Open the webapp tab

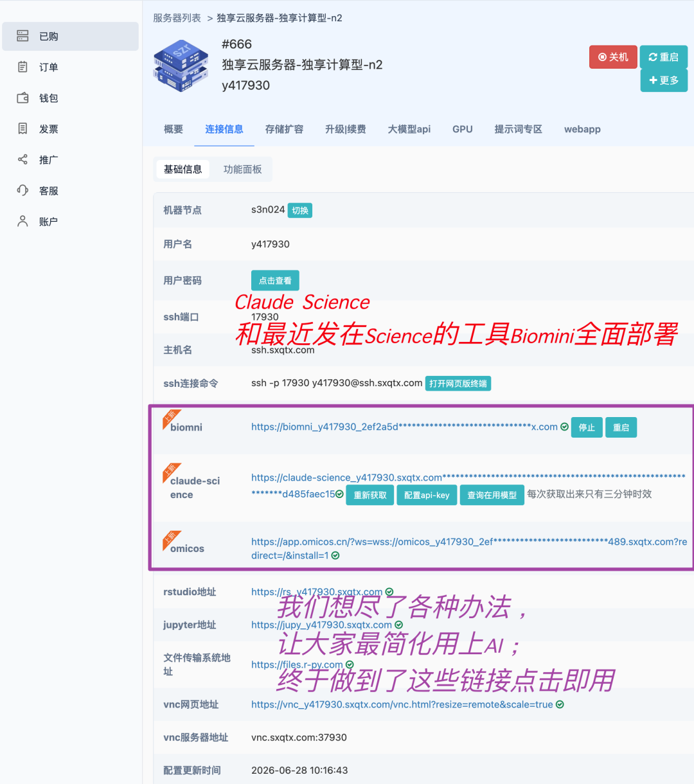click(582, 129)
